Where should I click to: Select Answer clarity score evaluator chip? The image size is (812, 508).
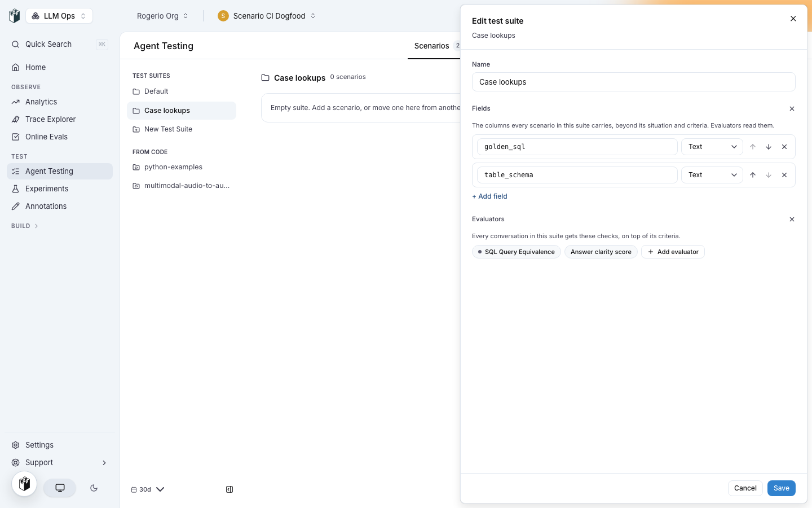(601, 252)
